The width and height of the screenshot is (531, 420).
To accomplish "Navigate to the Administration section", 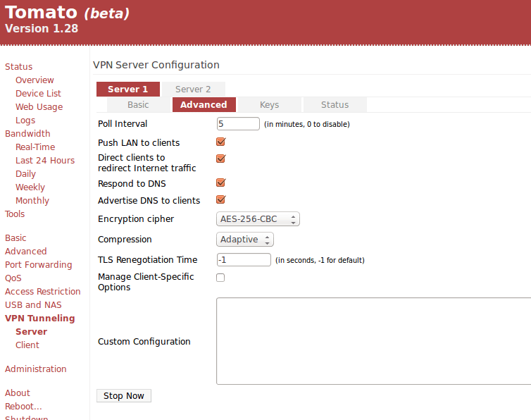I will point(36,369).
